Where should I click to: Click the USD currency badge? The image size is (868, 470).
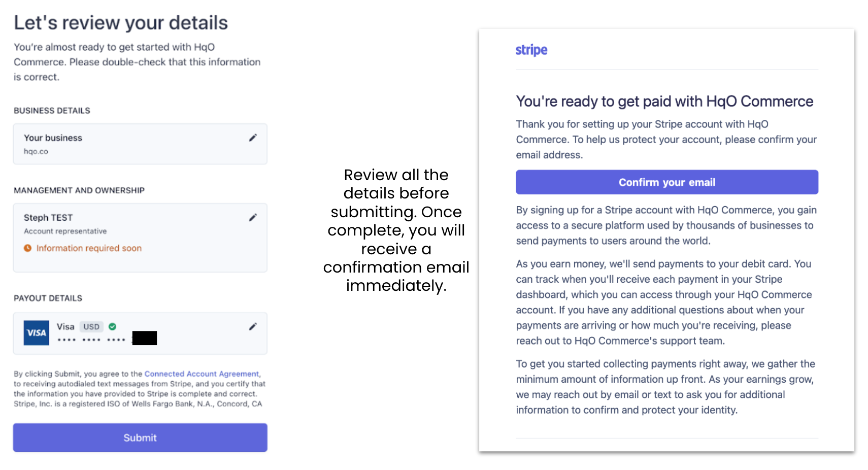click(91, 327)
